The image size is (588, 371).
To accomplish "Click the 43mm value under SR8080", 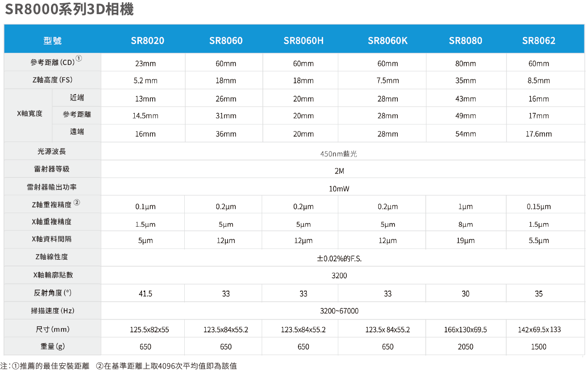I will (466, 99).
